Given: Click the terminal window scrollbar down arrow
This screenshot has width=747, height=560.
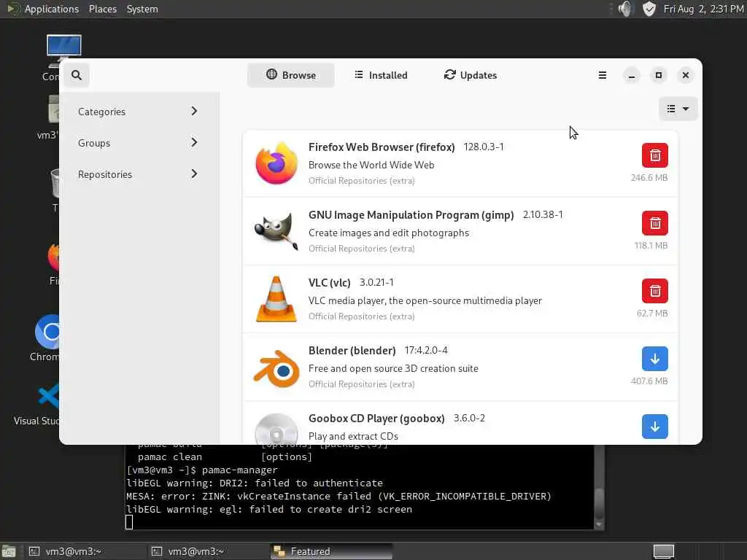Looking at the screenshot, I should [600, 524].
